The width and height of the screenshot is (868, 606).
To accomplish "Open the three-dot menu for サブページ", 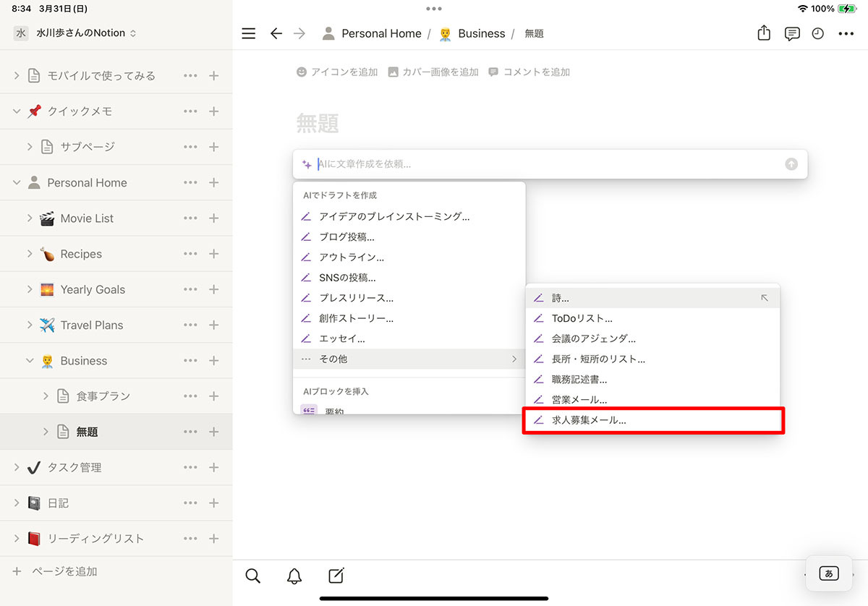I will point(190,147).
